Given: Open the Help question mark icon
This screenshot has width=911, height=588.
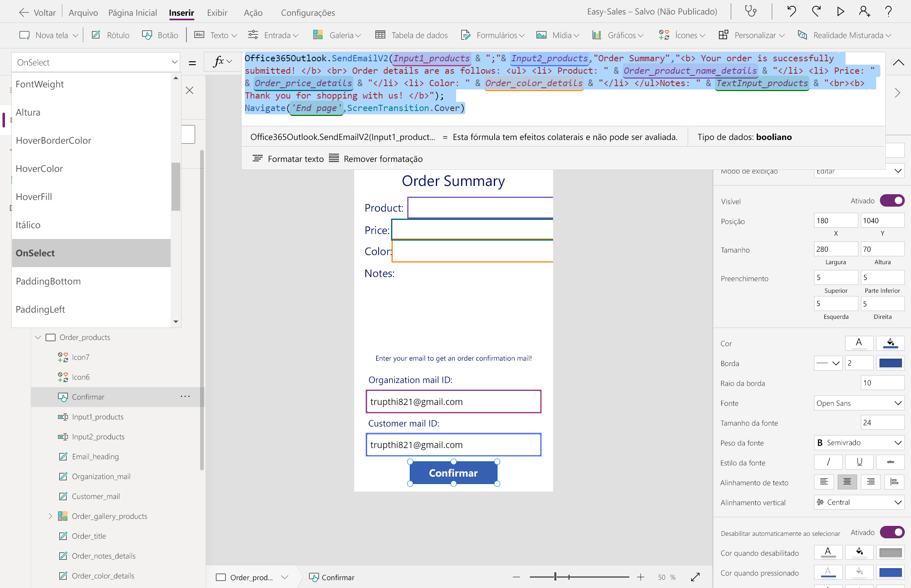Looking at the screenshot, I should coord(888,11).
